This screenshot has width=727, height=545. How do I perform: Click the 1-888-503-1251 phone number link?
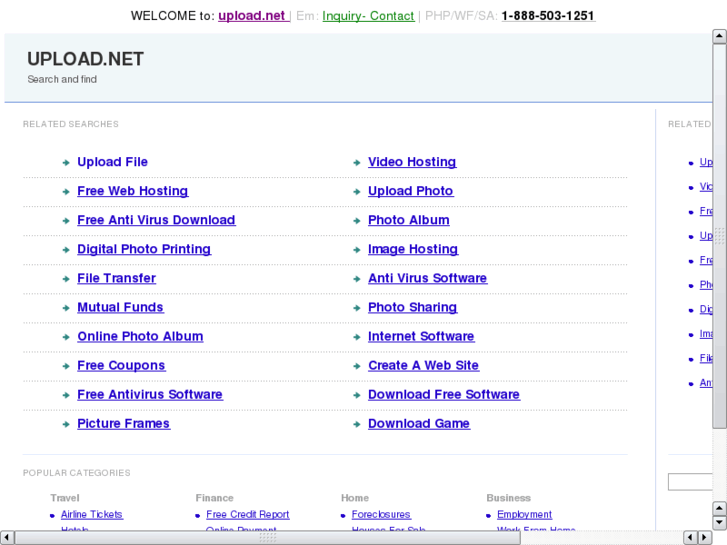pos(548,16)
